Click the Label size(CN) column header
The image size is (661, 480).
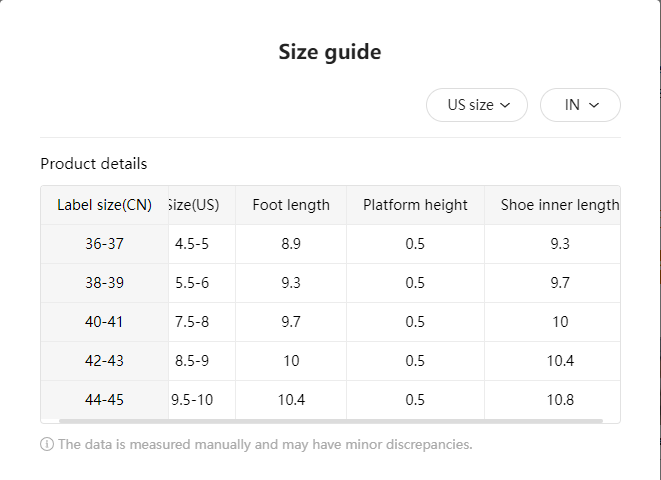coord(104,205)
